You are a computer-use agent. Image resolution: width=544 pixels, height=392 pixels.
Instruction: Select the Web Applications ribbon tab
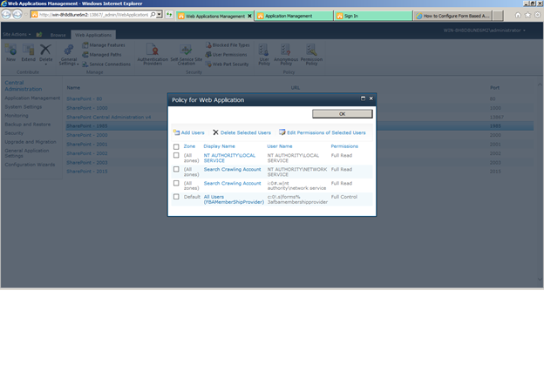[93, 35]
